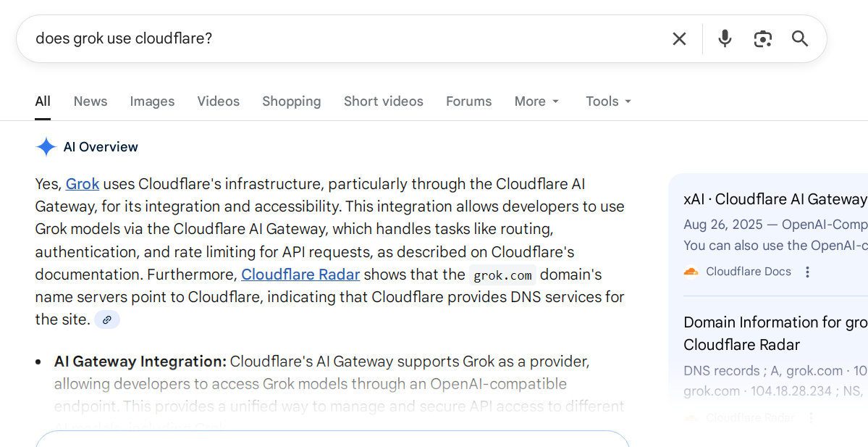
Task: Click the Cloudflare Docs source favicon
Action: [691, 271]
